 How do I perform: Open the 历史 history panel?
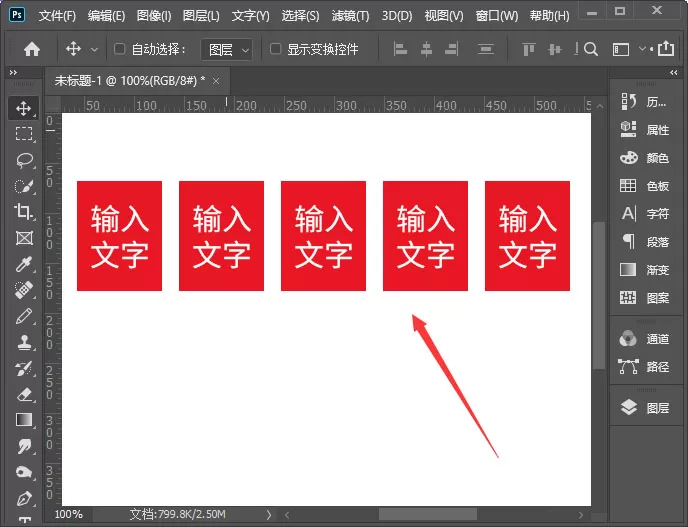pos(644,102)
